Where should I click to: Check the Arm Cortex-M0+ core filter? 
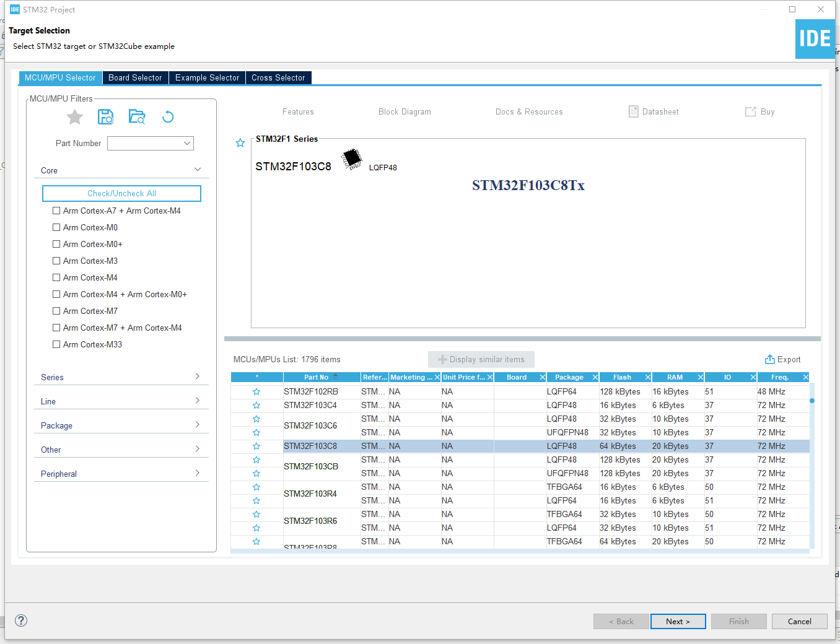tap(56, 244)
